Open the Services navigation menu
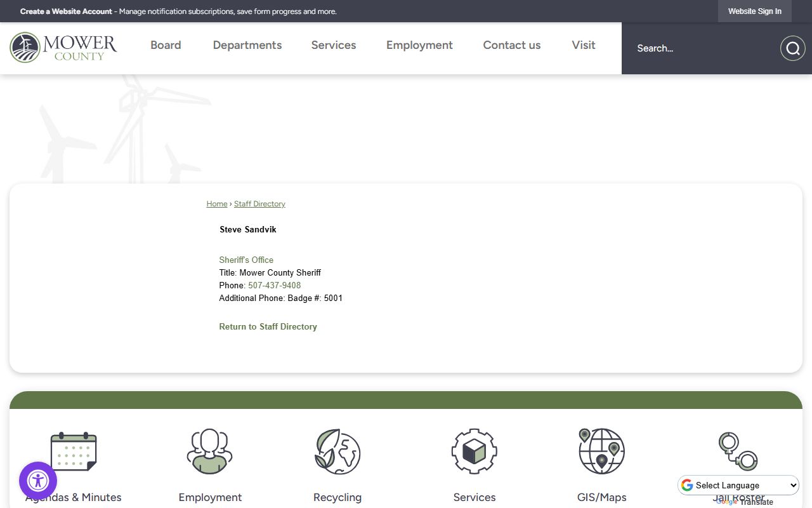 click(334, 45)
